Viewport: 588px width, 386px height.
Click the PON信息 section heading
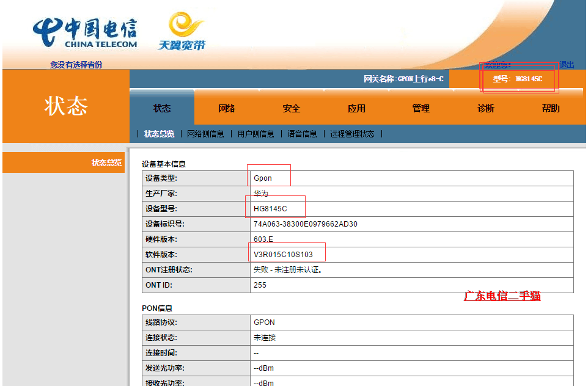pos(156,308)
